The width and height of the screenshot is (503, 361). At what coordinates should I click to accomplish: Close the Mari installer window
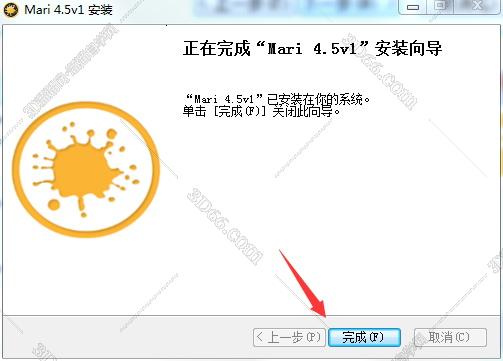click(477, 6)
